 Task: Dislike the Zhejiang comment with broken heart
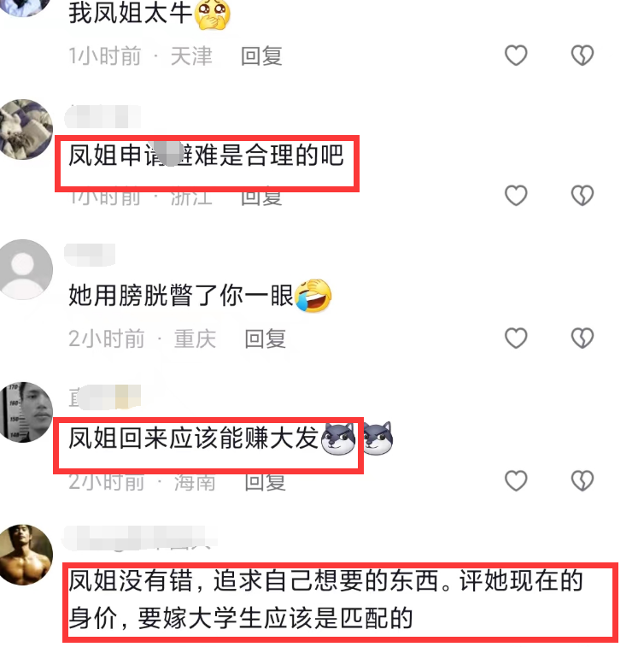pyautogui.click(x=583, y=195)
